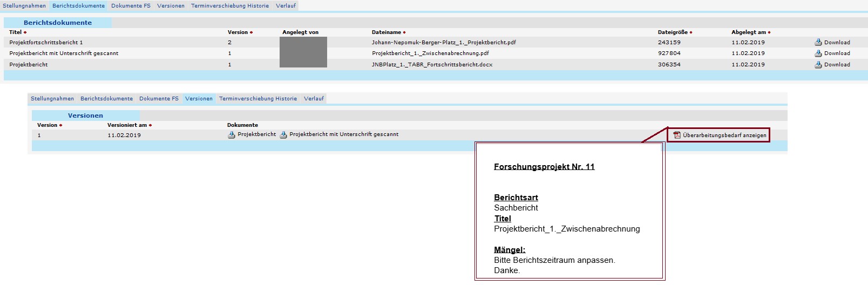Select Projektbericht title cell in Berichtsdokumente table

(x=29, y=64)
